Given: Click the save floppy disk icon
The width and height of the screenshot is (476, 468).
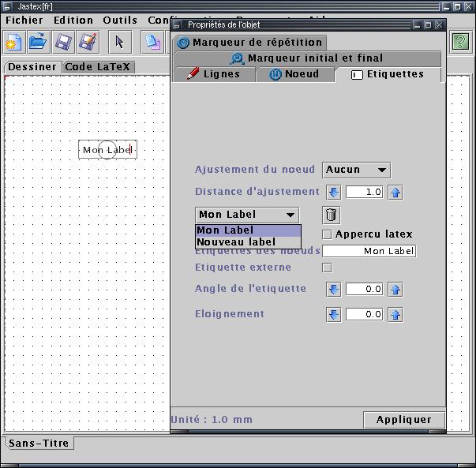Looking at the screenshot, I should (63, 41).
